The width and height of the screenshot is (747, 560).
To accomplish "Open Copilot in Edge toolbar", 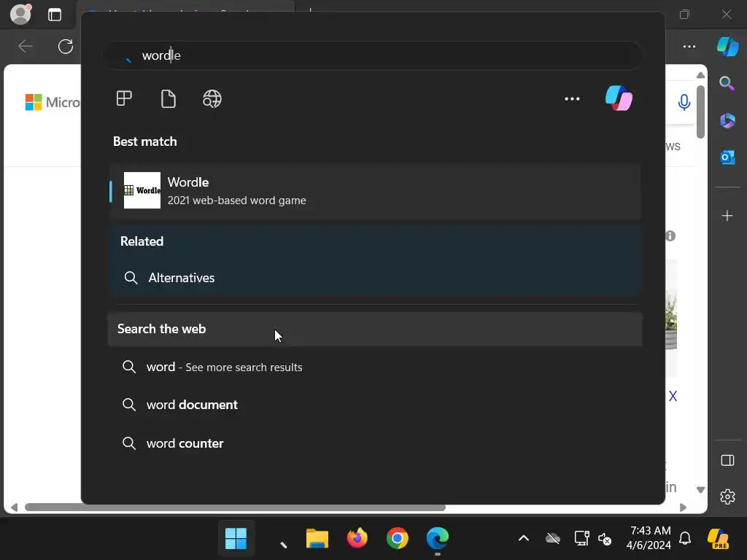I will point(727,46).
